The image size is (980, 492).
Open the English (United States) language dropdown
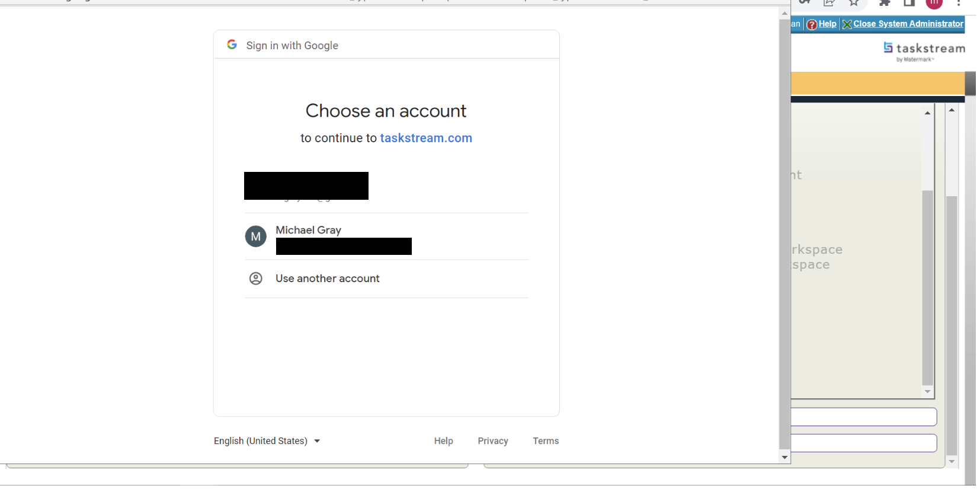[267, 441]
